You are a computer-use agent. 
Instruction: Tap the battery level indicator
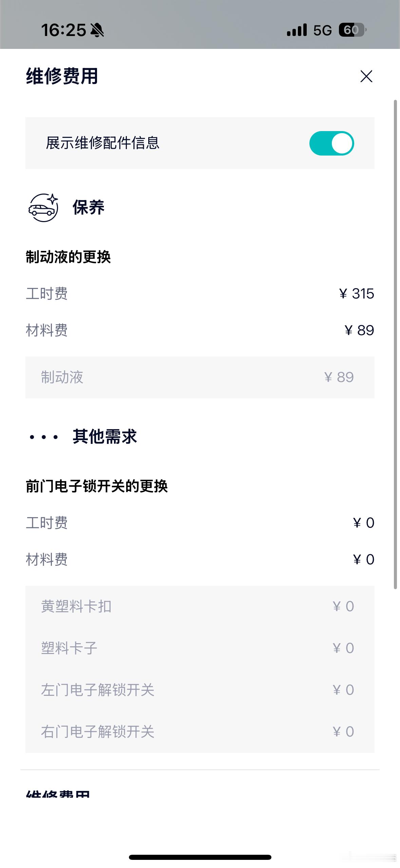(353, 30)
